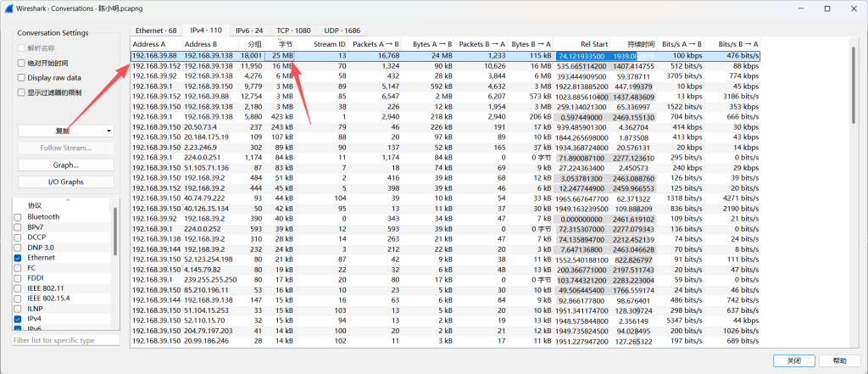Select the 18,001 packets cell
The height and width of the screenshot is (374, 868).
coord(251,56)
